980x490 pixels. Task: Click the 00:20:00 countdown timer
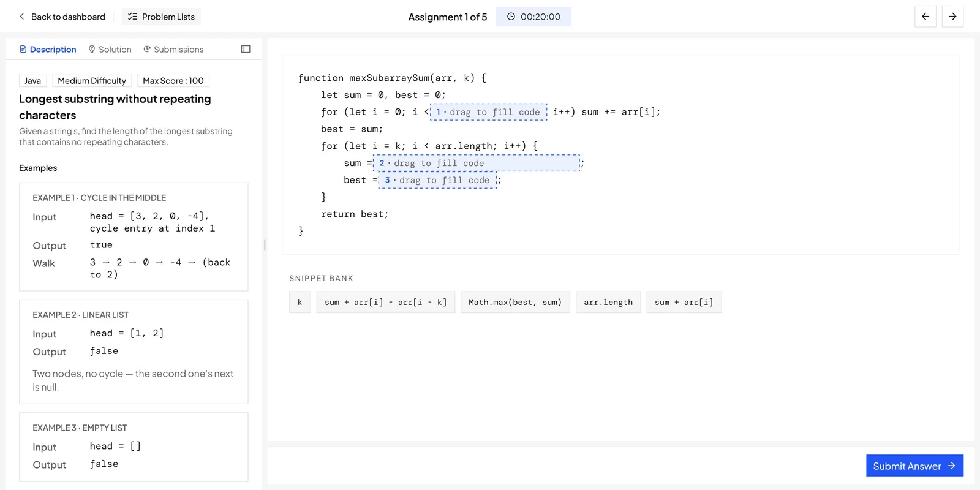point(533,17)
